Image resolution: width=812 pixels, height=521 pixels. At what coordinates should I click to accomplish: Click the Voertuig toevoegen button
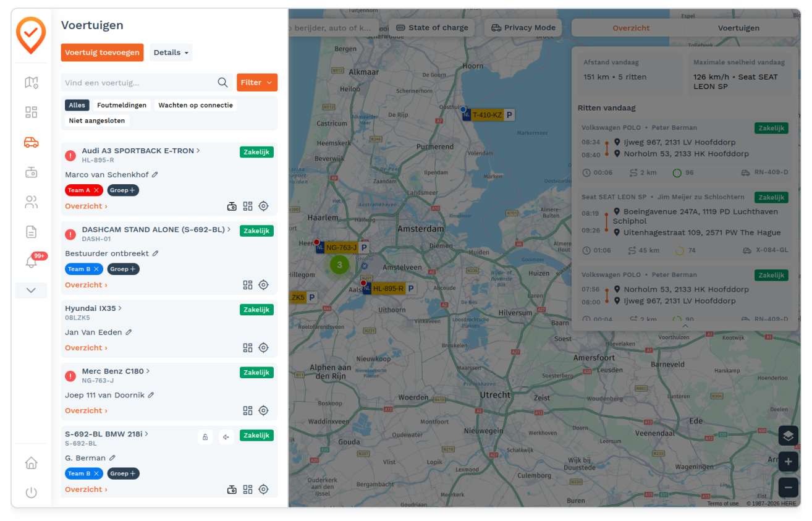click(102, 53)
